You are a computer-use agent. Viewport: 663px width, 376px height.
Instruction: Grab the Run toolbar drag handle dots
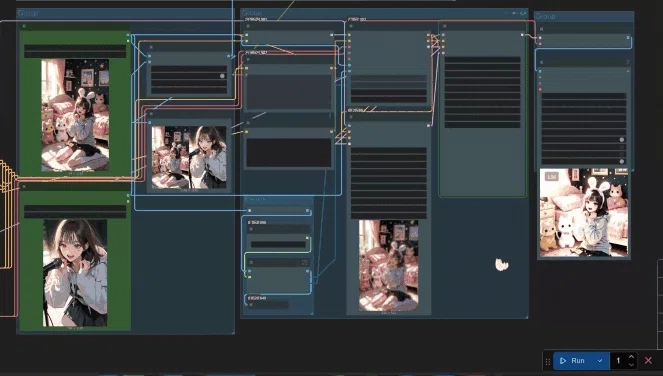[x=548, y=361]
